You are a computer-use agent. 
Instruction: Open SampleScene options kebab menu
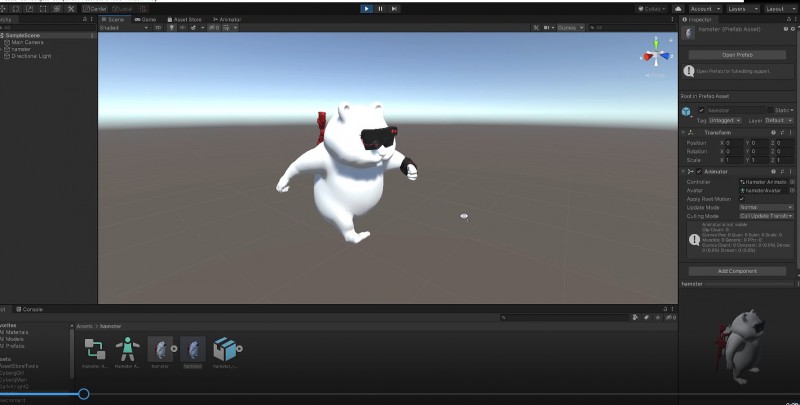point(92,35)
